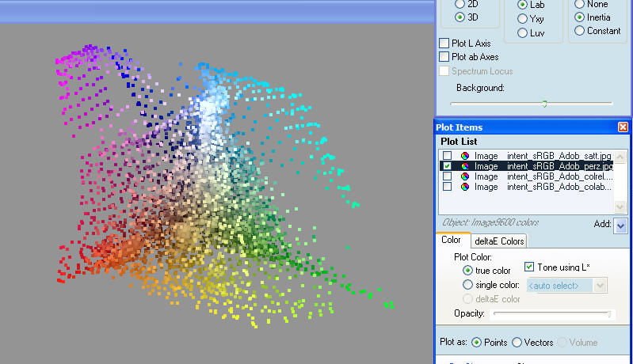
Task: Click the color wheel icon for intent_sRGB_Adob_colrel
Action: [464, 176]
